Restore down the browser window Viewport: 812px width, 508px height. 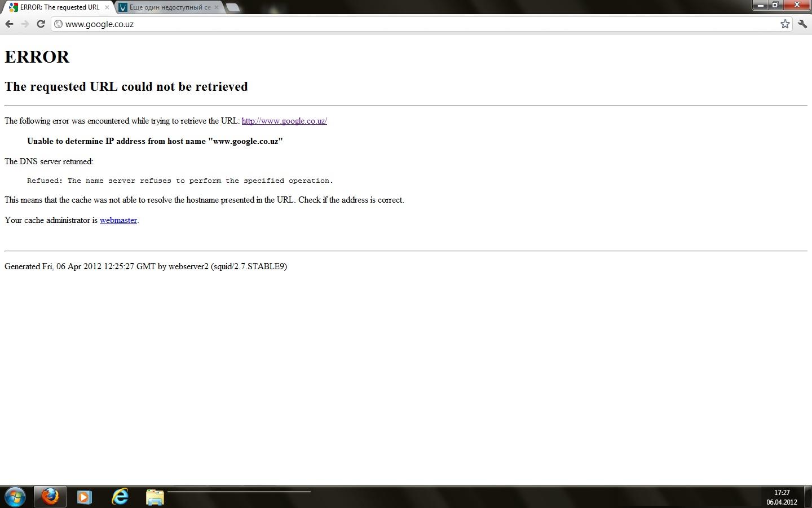point(775,5)
